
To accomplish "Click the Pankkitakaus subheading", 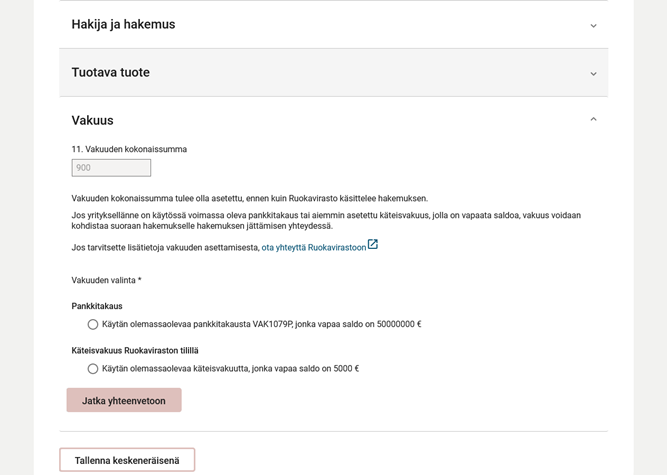I will (97, 307).
